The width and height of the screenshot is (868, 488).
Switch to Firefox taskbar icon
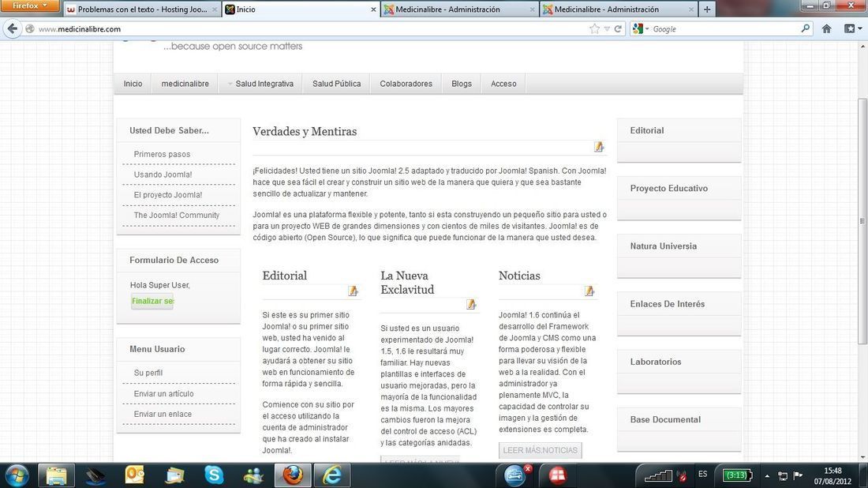(293, 475)
